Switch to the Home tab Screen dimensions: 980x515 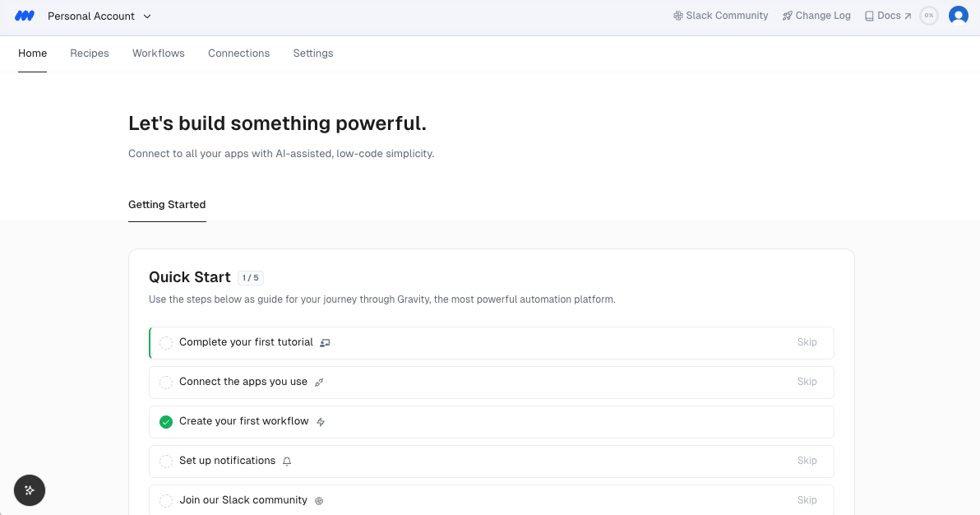[33, 53]
